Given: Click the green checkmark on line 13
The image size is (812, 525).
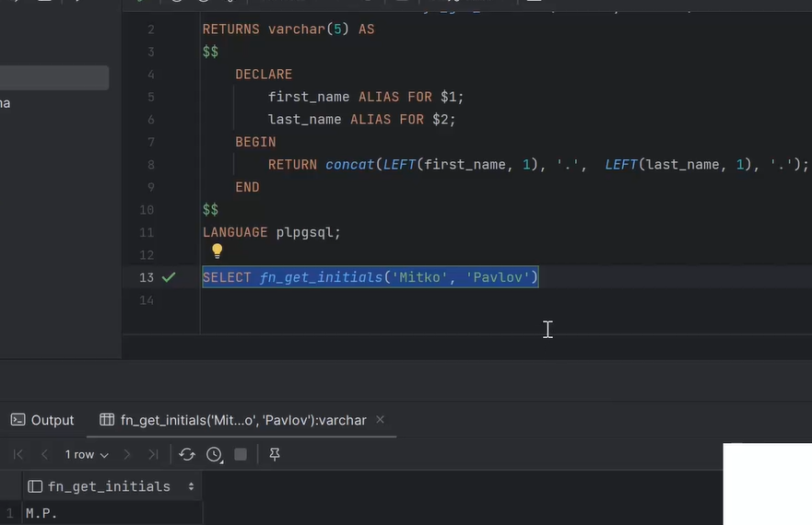Looking at the screenshot, I should tap(169, 277).
